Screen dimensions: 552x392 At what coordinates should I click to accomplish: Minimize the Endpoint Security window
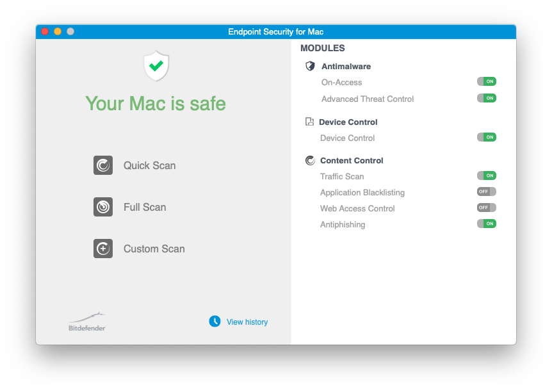coord(58,31)
